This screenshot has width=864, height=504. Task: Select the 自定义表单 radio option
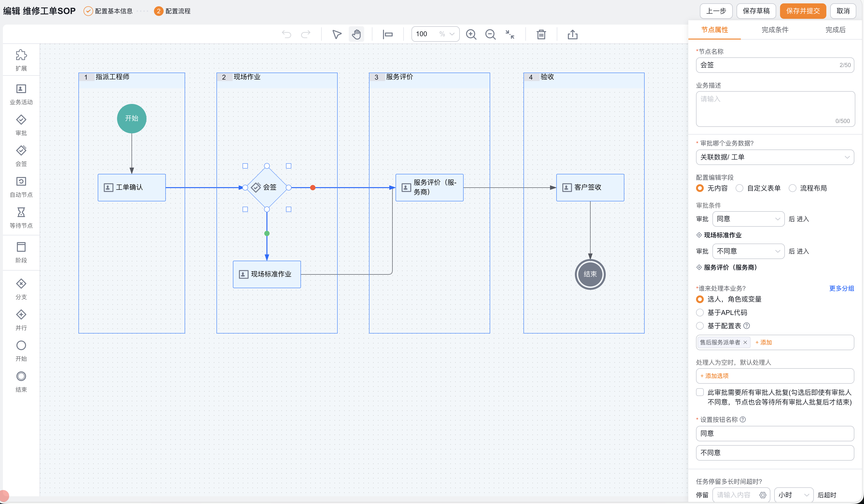739,188
